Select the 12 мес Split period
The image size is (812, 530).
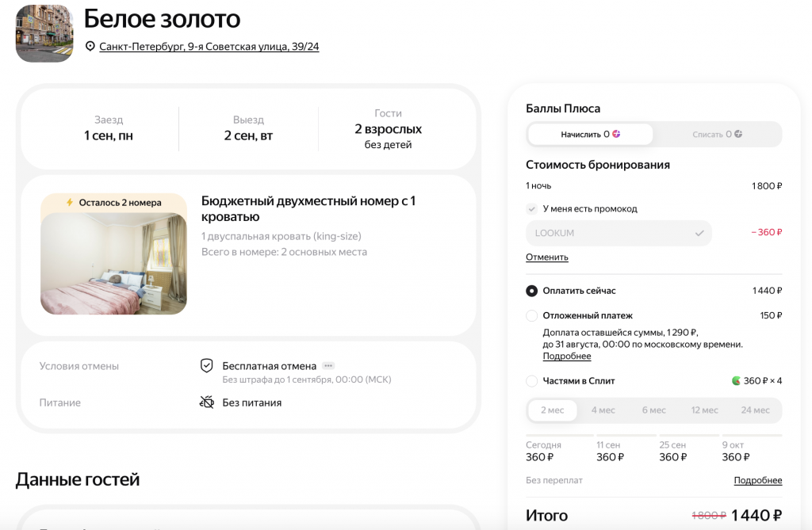(704, 410)
